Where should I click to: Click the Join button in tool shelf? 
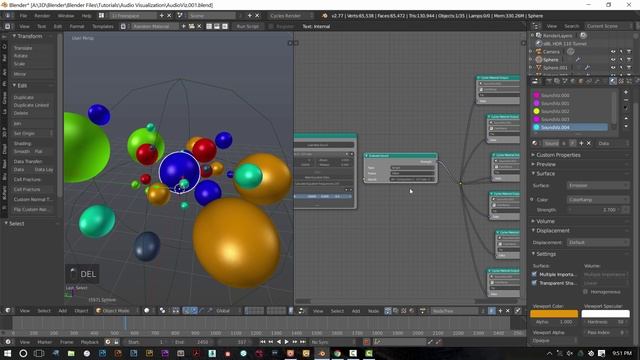[x=33, y=123]
